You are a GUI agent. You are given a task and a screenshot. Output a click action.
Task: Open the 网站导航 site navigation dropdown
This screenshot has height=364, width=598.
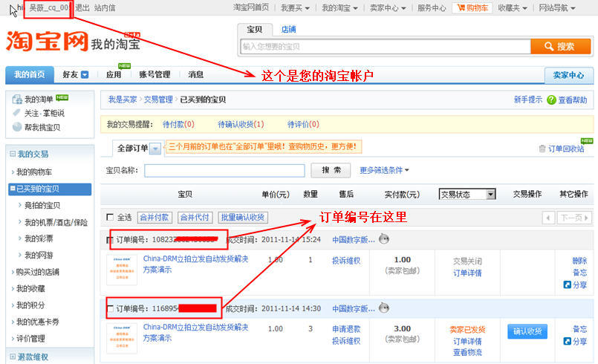(557, 7)
